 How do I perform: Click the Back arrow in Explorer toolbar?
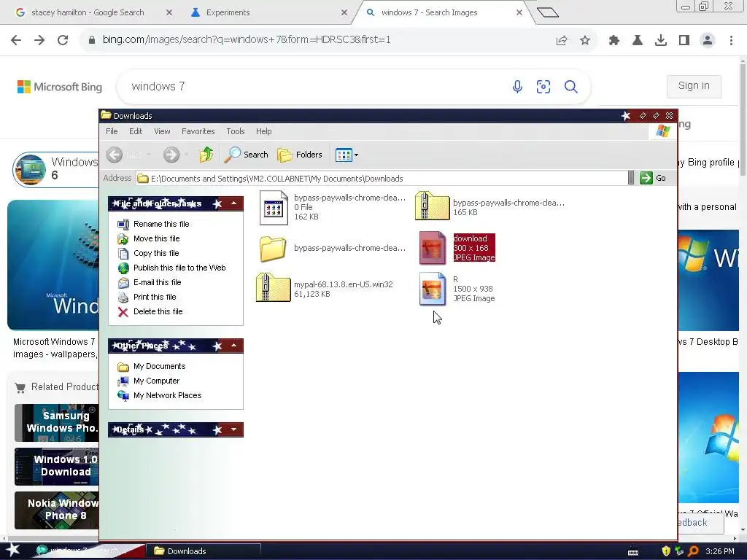click(x=115, y=155)
